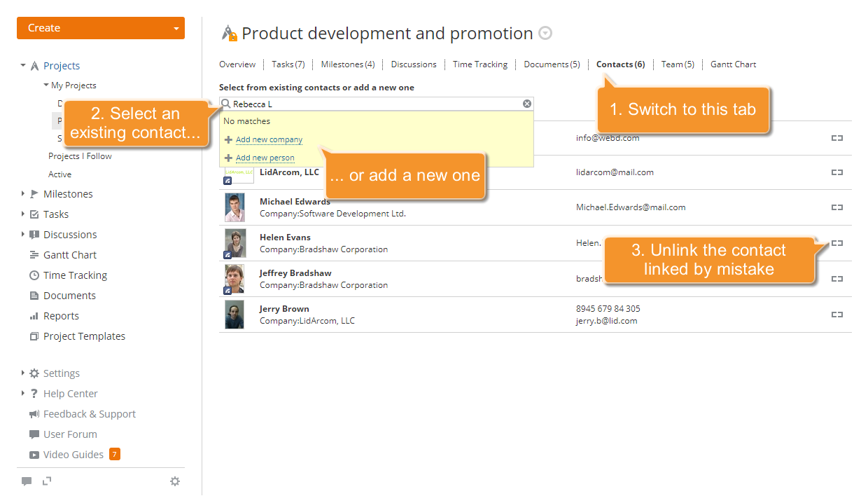Expand the Settings section
This screenshot has height=496, width=868.
pyautogui.click(x=21, y=373)
